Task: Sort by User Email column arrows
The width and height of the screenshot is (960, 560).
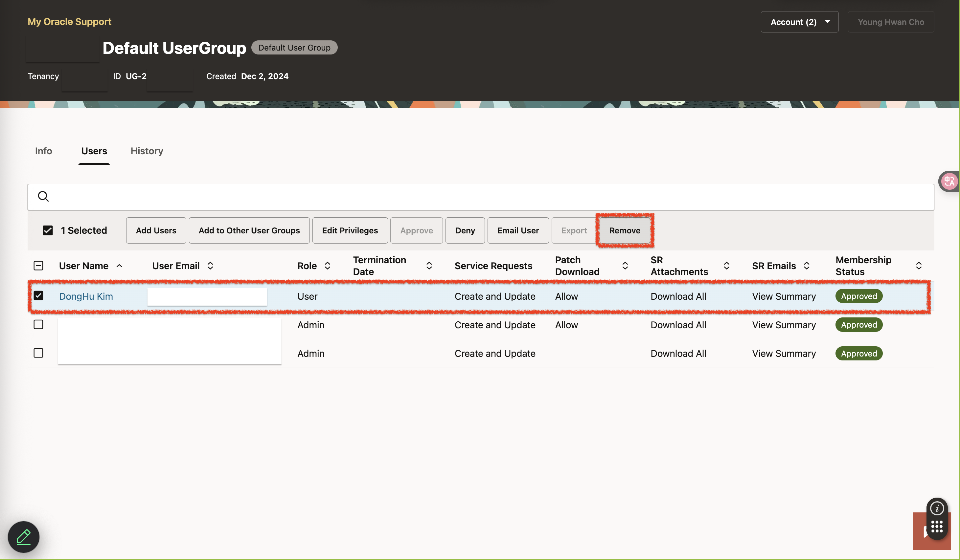Action: (x=210, y=266)
